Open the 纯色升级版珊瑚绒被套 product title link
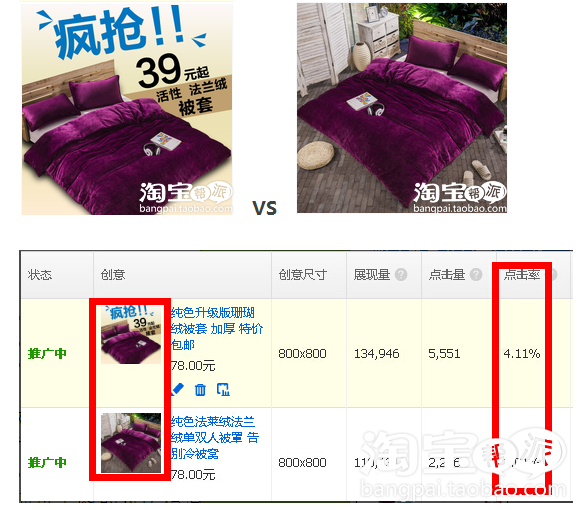The height and width of the screenshot is (510, 588). 217,328
